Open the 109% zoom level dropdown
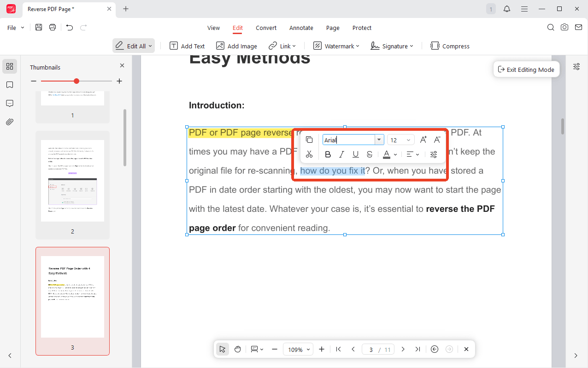This screenshot has width=588, height=368. pos(298,349)
